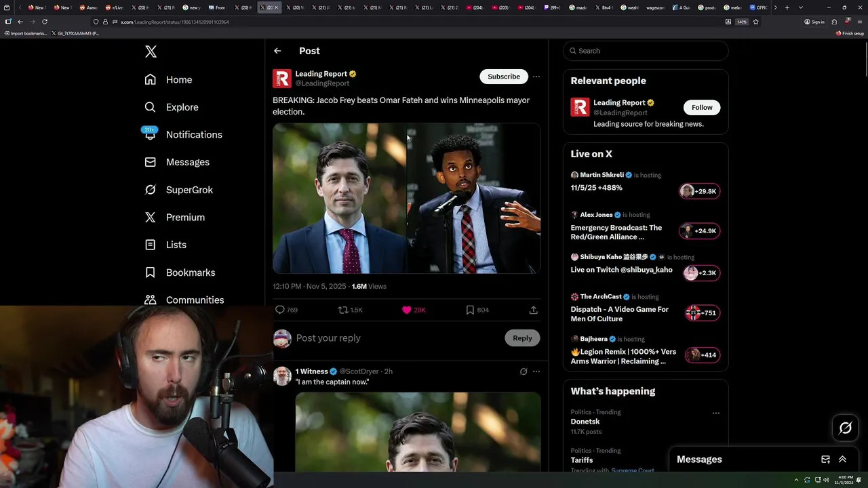Open more options on 1 Witness reply
This screenshot has height=488, width=868.
click(x=536, y=371)
